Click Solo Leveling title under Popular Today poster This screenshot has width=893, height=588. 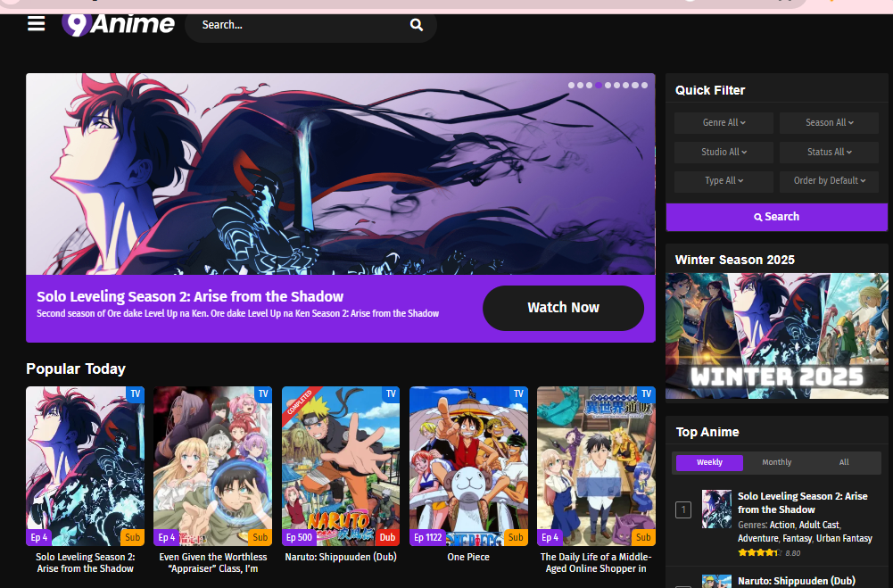pyautogui.click(x=86, y=563)
